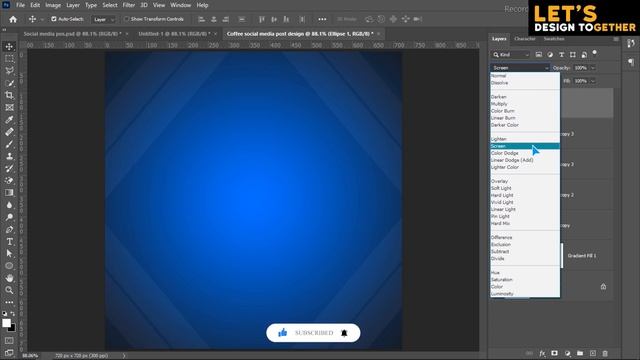Screen dimensions: 640x360
Task: Switch to the Character panel tab
Action: coord(524,39)
